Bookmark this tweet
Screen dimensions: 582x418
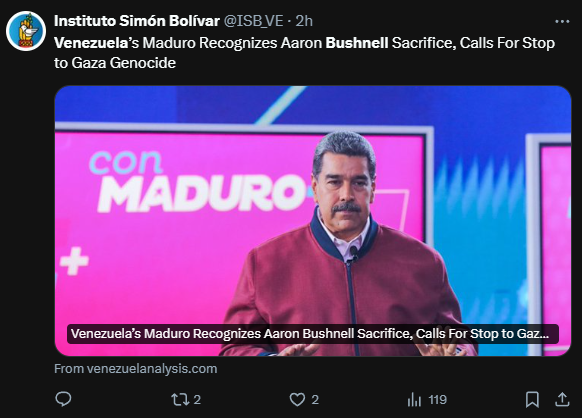click(532, 400)
